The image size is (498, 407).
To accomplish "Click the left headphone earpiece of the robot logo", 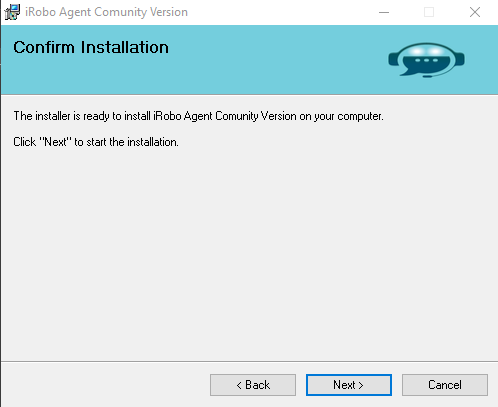I will [393, 59].
